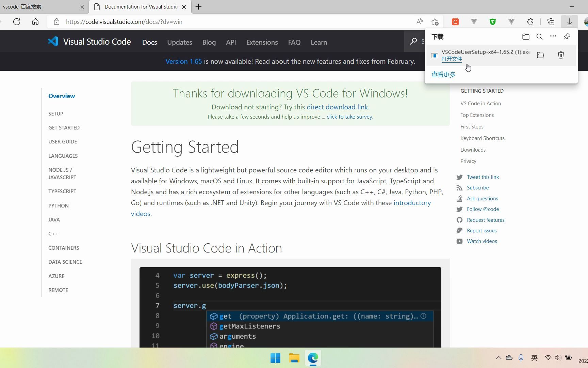This screenshot has width=588, height=368.
Task: Add page to favorites star icon
Action: click(x=435, y=22)
